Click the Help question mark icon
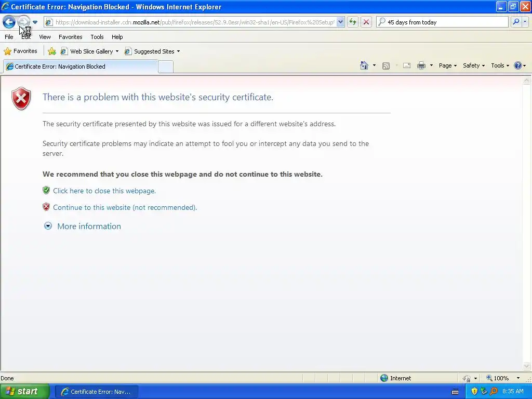The image size is (532, 399). (x=518, y=65)
